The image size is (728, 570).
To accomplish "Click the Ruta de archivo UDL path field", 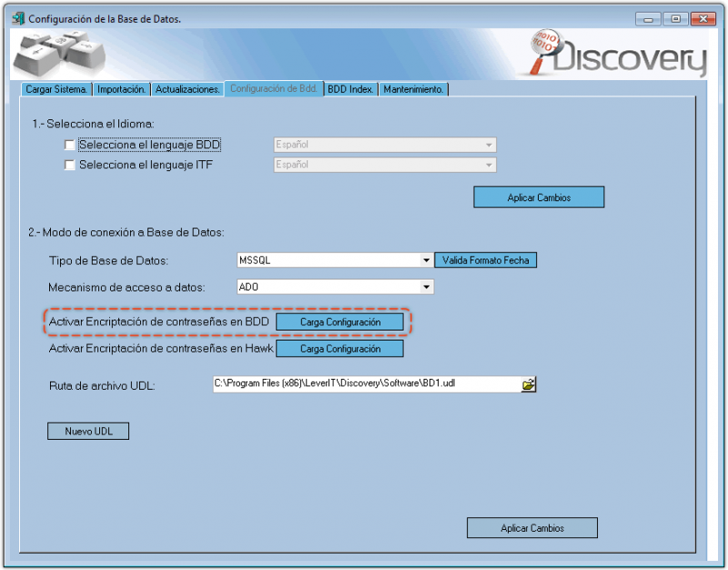I will click(367, 384).
